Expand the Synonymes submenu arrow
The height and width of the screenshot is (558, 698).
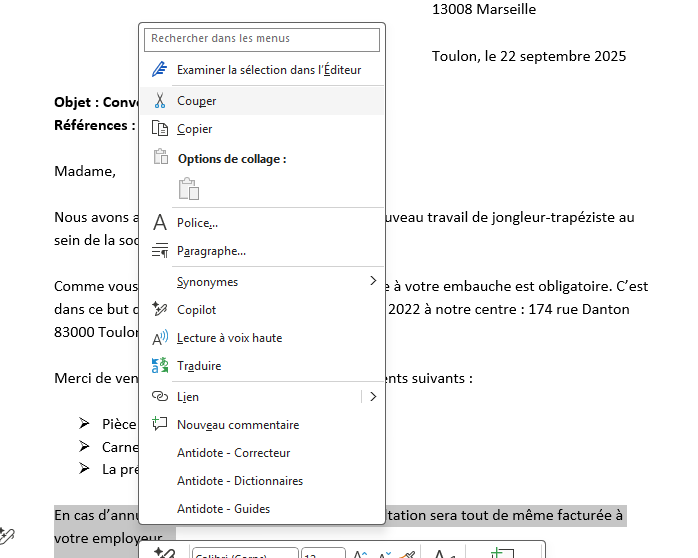coord(373,281)
